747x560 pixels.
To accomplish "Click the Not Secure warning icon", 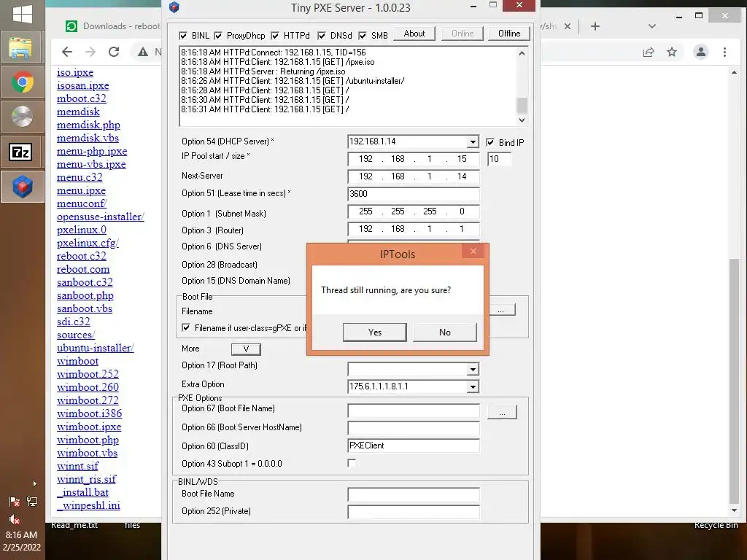I will tap(143, 52).
